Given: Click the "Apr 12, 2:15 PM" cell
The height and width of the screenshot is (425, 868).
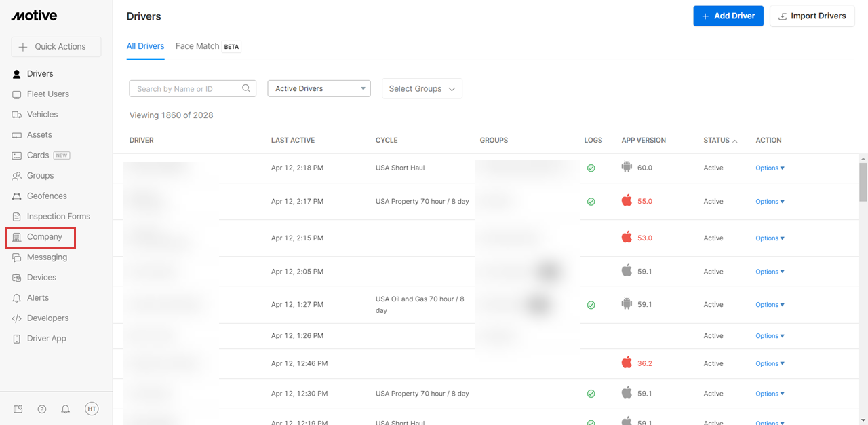Looking at the screenshot, I should pyautogui.click(x=297, y=238).
